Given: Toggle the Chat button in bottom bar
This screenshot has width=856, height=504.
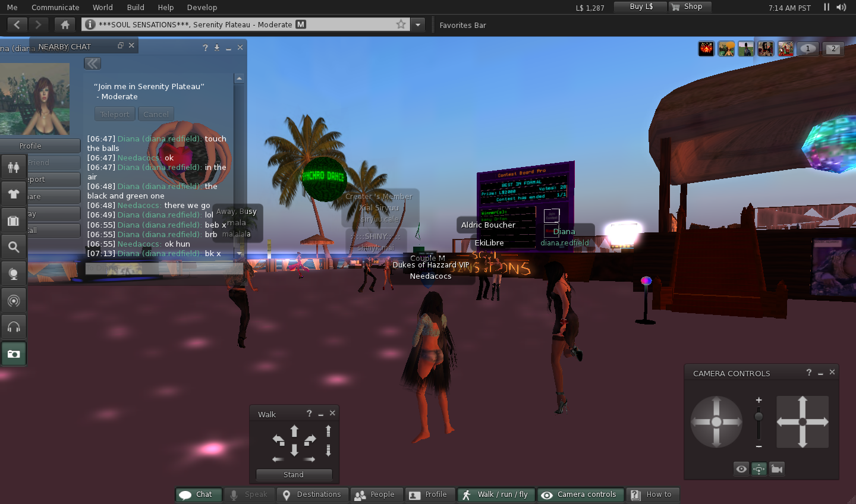Looking at the screenshot, I should click(199, 494).
